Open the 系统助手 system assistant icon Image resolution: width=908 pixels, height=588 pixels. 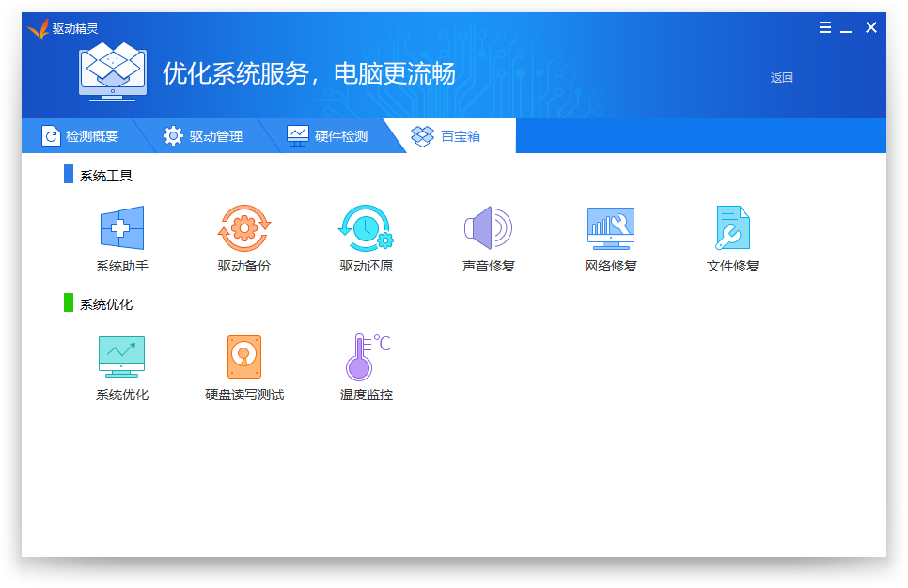click(122, 228)
